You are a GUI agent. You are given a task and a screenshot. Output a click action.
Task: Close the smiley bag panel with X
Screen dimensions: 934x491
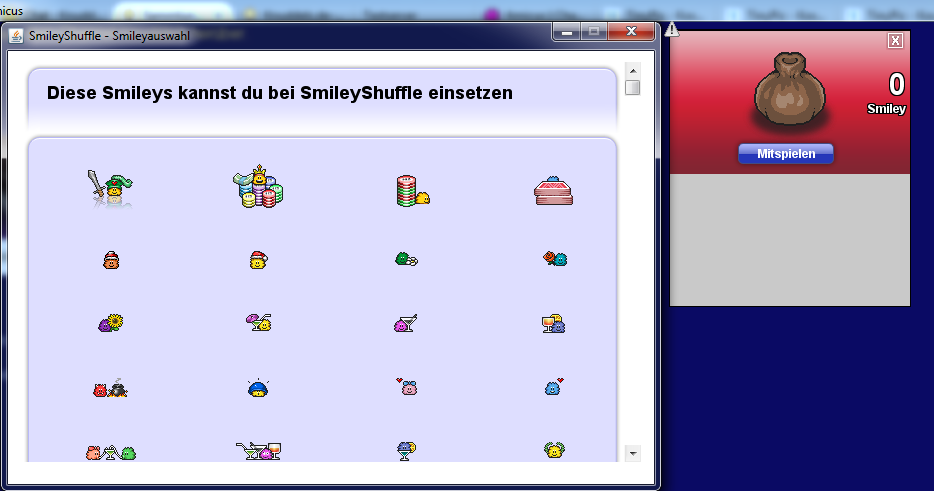[x=895, y=40]
